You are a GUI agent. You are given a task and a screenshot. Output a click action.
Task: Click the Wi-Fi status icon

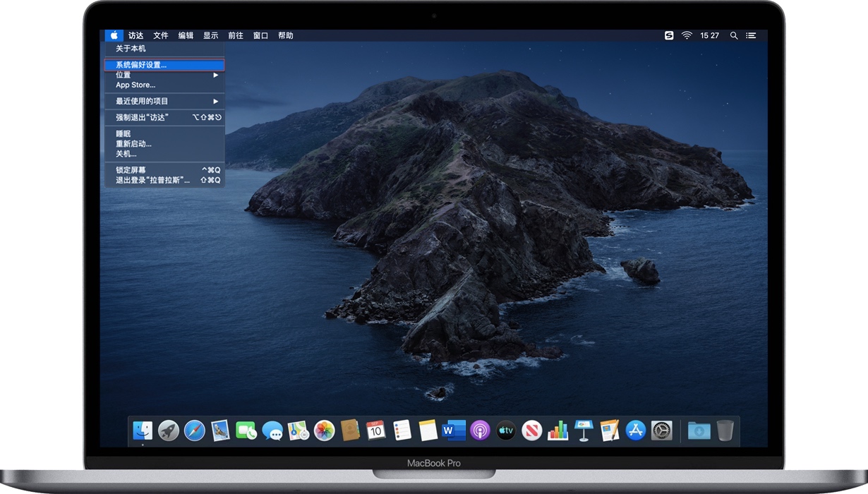pos(687,35)
